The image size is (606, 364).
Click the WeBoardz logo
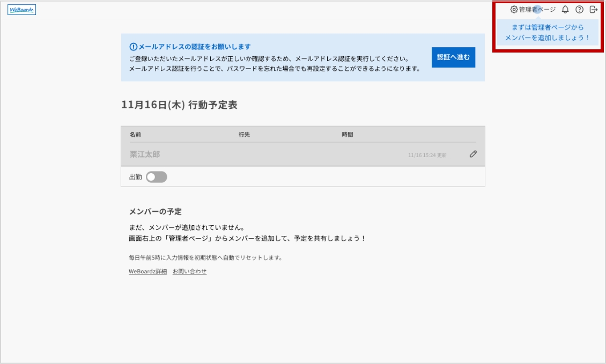coord(21,10)
